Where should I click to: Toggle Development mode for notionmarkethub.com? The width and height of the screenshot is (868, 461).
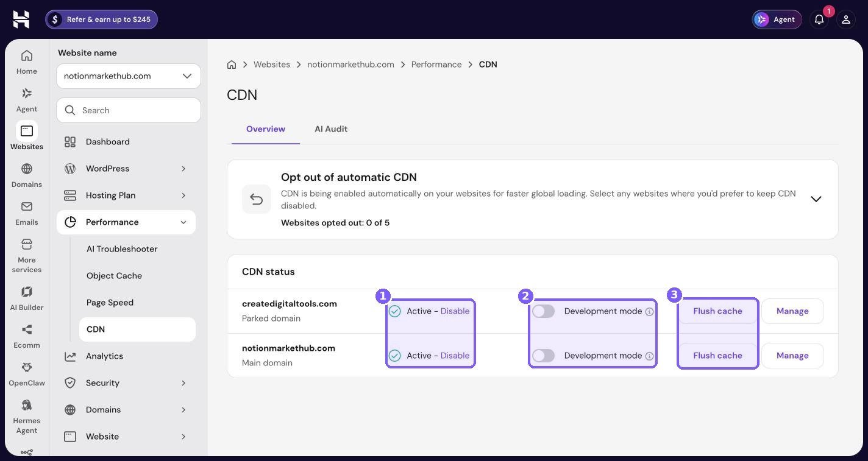pyautogui.click(x=543, y=356)
